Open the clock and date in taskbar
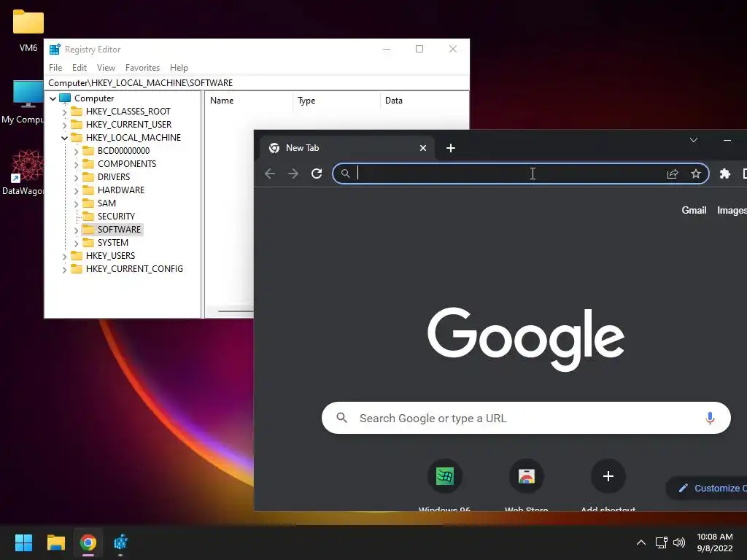Image resolution: width=747 pixels, height=560 pixels. 715,542
